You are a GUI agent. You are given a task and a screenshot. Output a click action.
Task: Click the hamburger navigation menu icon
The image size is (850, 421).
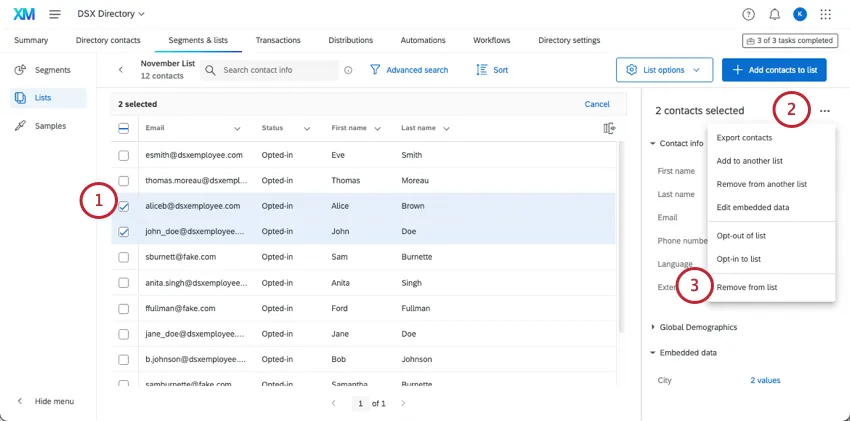pyautogui.click(x=54, y=14)
